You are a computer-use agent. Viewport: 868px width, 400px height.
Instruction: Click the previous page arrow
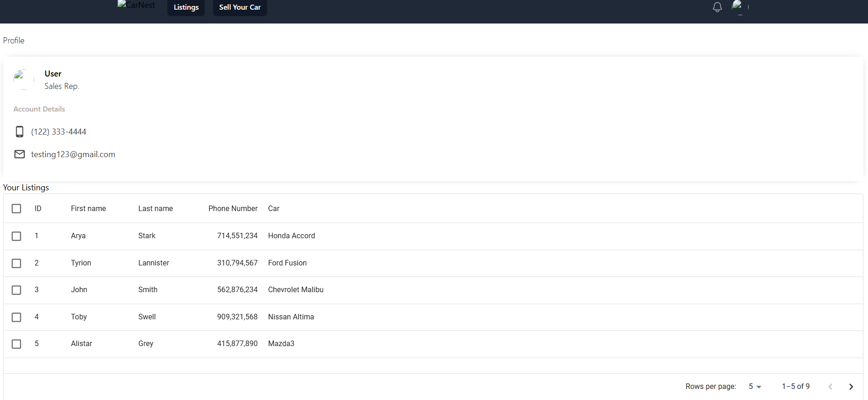click(x=830, y=387)
